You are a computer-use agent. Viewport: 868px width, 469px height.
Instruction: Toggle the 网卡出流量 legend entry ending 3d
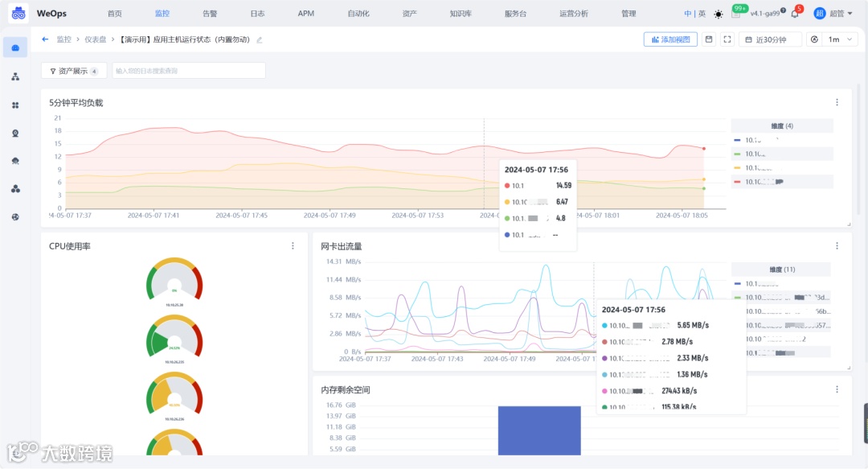[780, 298]
